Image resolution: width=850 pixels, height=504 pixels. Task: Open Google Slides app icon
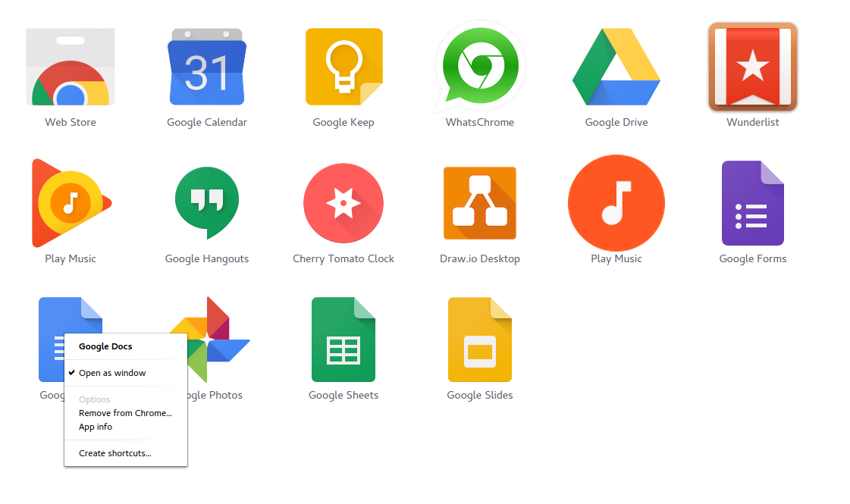pos(480,340)
